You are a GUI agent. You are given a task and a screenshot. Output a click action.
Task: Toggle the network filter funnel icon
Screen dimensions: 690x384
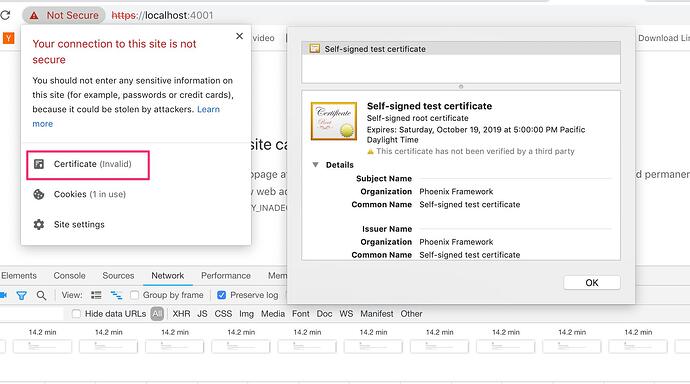pos(21,295)
